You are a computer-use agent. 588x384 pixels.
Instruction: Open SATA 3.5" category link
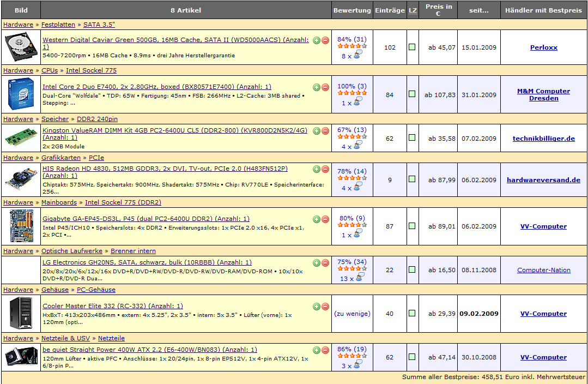[99, 25]
